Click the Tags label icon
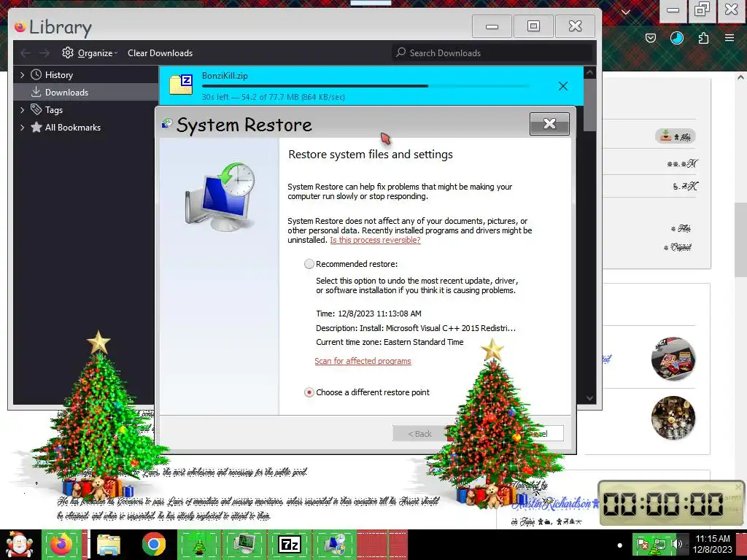 36,109
